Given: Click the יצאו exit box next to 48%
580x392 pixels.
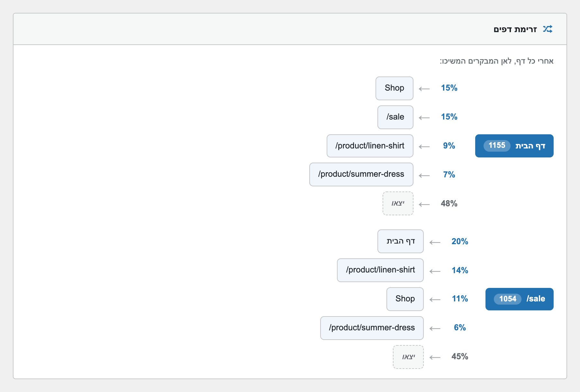Looking at the screenshot, I should coord(398,203).
